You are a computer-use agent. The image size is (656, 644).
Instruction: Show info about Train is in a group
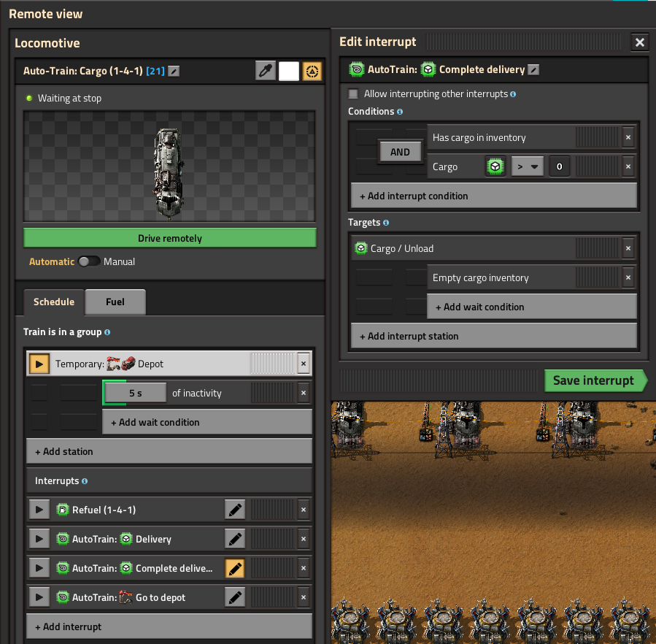[107, 332]
